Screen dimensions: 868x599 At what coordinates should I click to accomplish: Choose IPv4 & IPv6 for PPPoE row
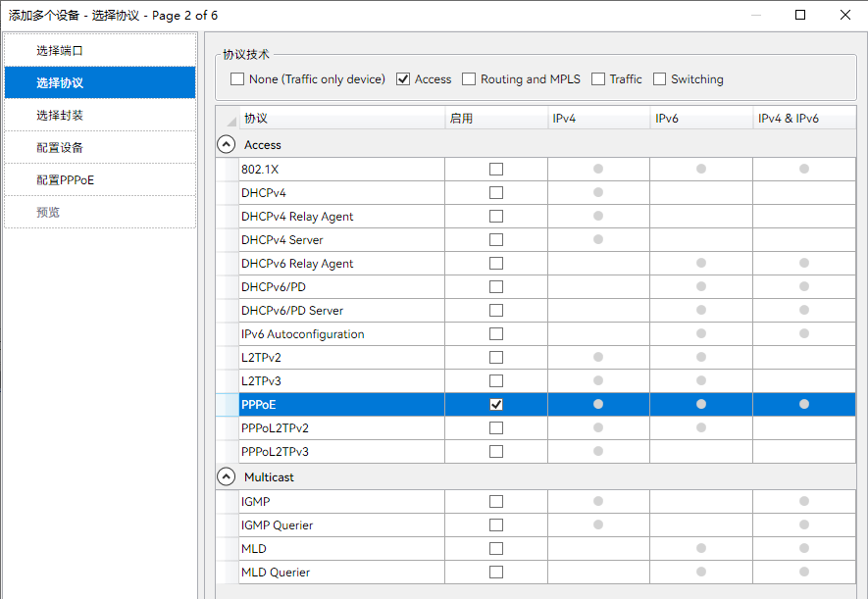click(x=804, y=405)
